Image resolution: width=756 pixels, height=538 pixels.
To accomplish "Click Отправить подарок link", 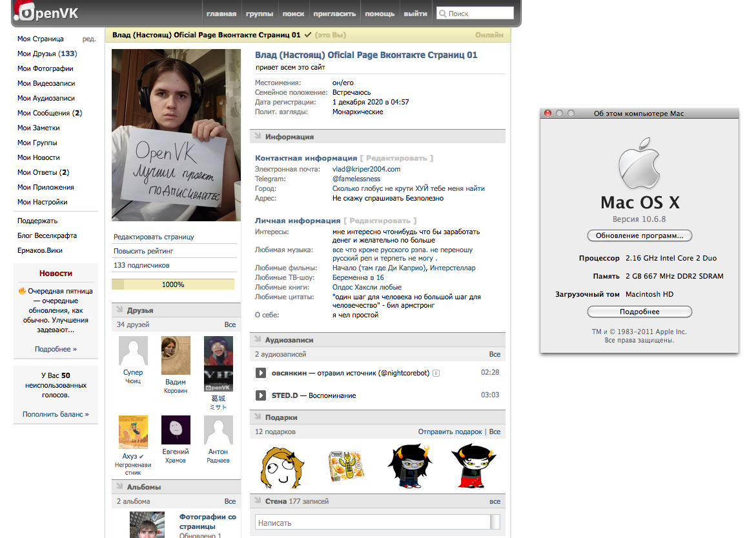I will (x=449, y=432).
